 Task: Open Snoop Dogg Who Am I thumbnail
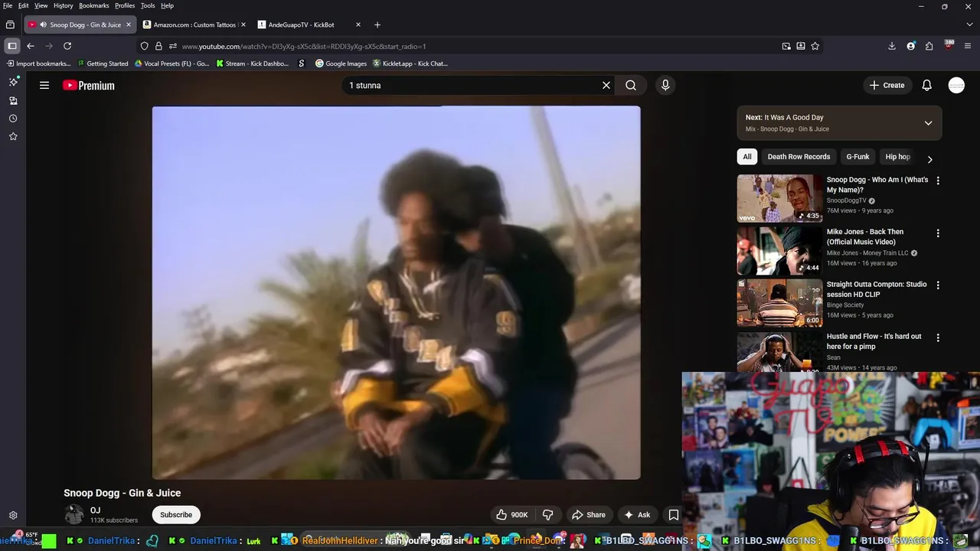[779, 198]
